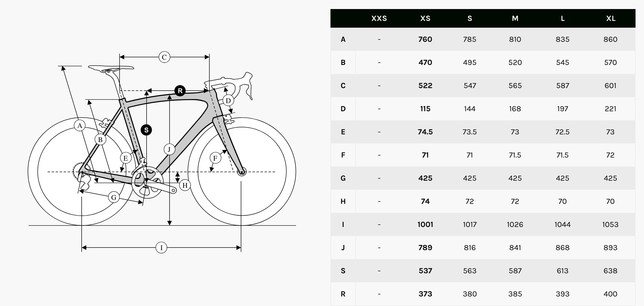Click the circled F head angle marker
This screenshot has width=644, height=306.
tap(215, 158)
